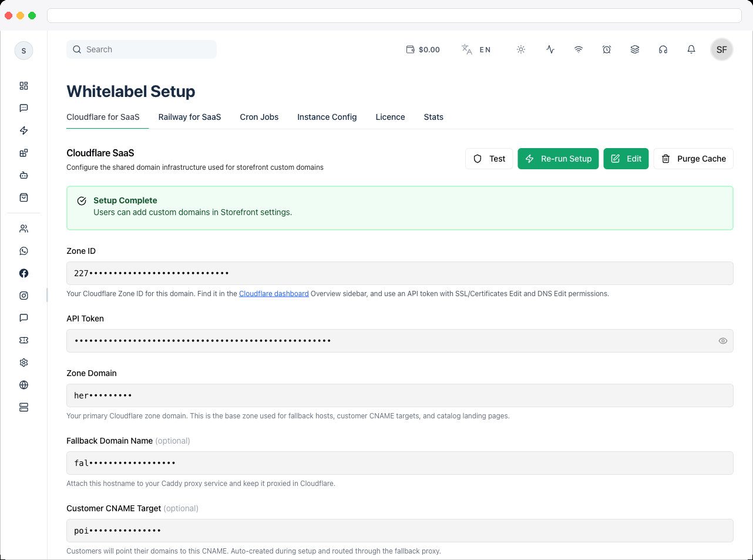753x560 pixels.
Task: Open the SF user profile avatar
Action: [722, 49]
